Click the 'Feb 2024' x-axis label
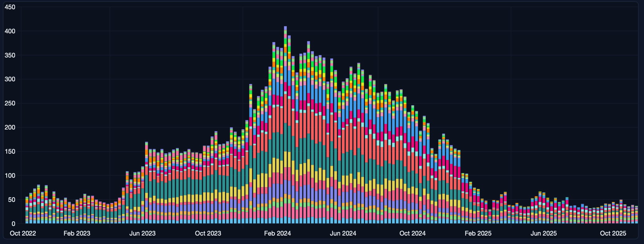Image resolution: width=644 pixels, height=244 pixels. coord(277,233)
